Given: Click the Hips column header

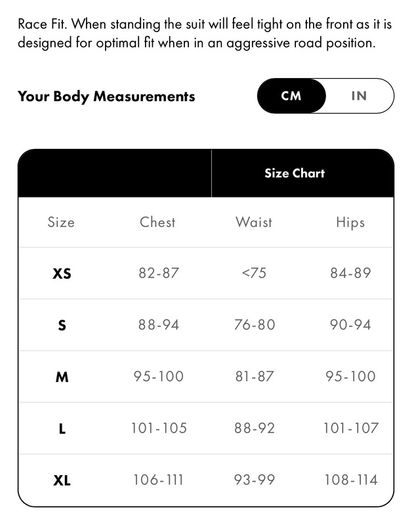Looking at the screenshot, I should coord(350,223).
